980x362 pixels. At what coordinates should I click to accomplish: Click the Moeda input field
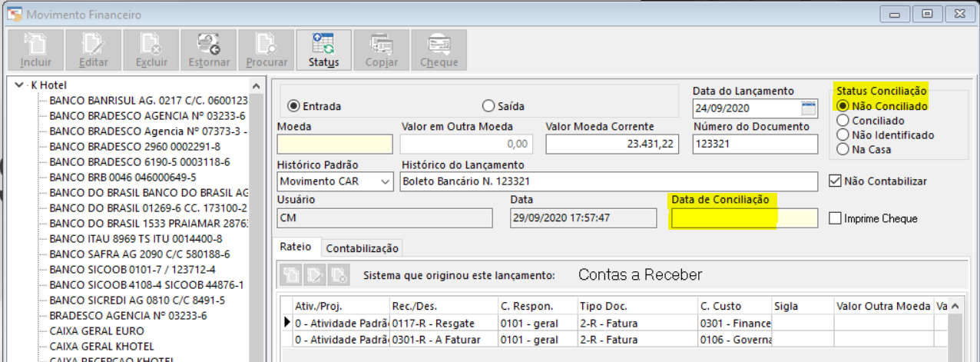pyautogui.click(x=335, y=144)
